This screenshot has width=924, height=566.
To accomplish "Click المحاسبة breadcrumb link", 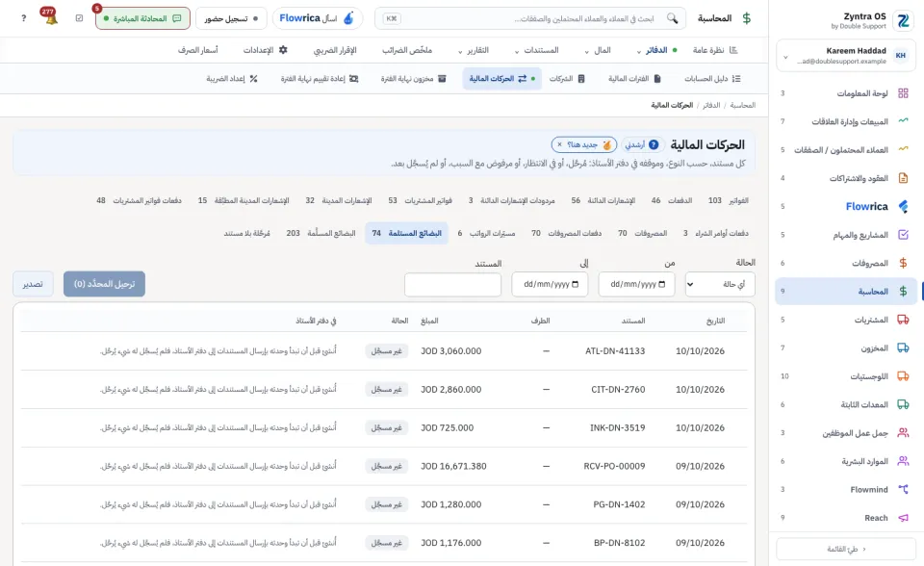I will pyautogui.click(x=742, y=105).
